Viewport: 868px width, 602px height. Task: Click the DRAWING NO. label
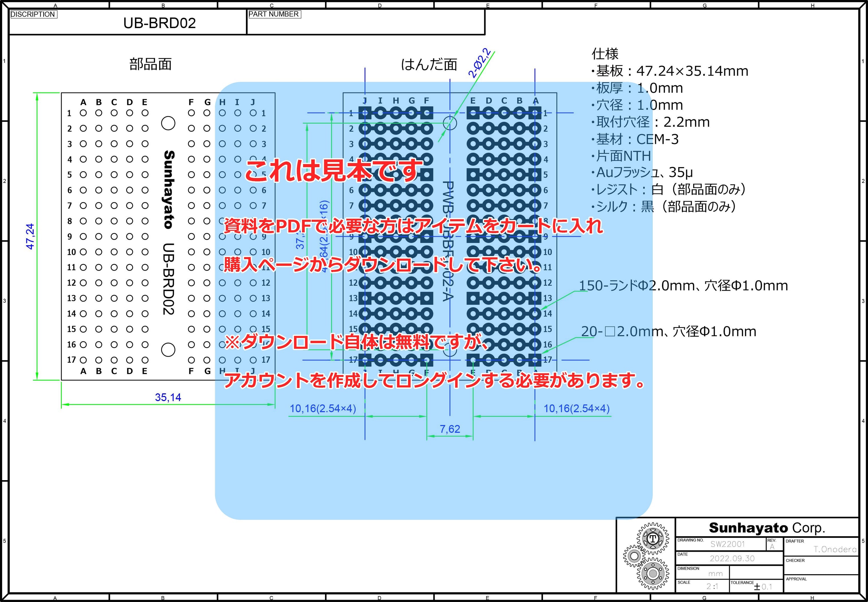[x=690, y=540]
